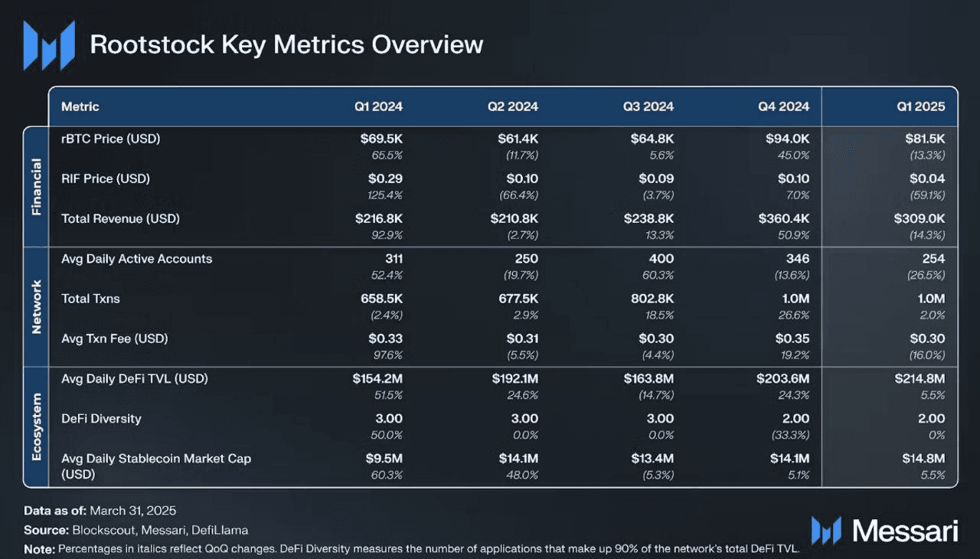Click the Q1 2024 column header

pos(378,106)
